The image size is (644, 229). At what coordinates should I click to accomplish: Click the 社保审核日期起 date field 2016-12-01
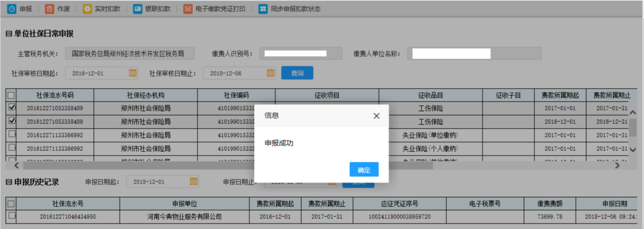pyautogui.click(x=101, y=73)
